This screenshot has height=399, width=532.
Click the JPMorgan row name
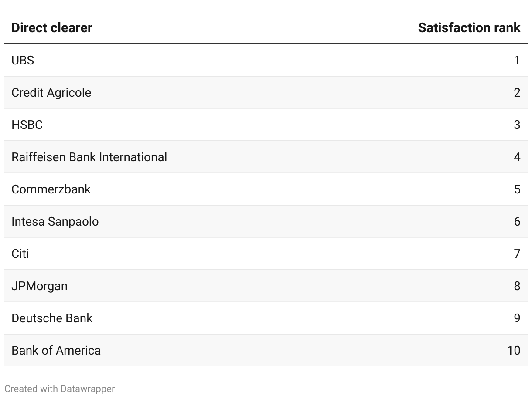39,286
